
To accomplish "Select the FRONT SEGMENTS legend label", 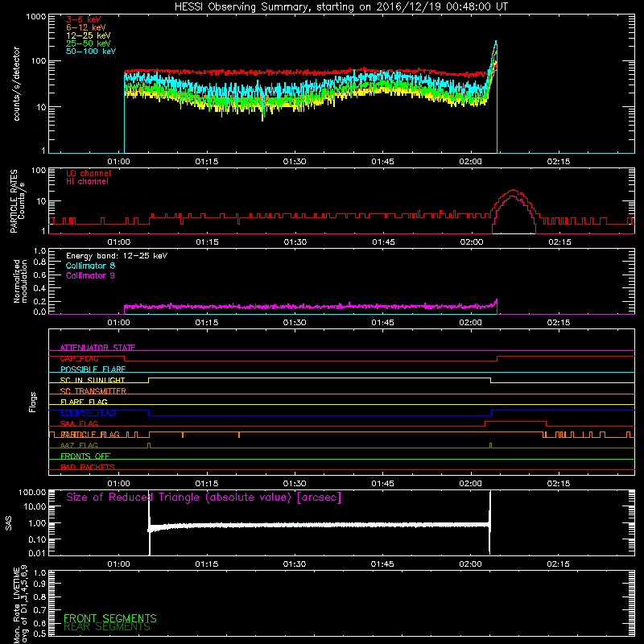I will coord(110,618).
